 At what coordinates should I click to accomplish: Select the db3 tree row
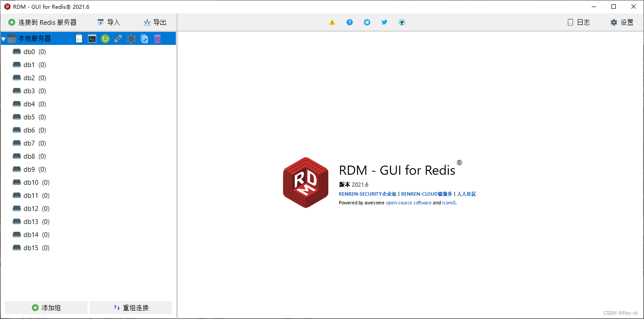click(x=88, y=91)
